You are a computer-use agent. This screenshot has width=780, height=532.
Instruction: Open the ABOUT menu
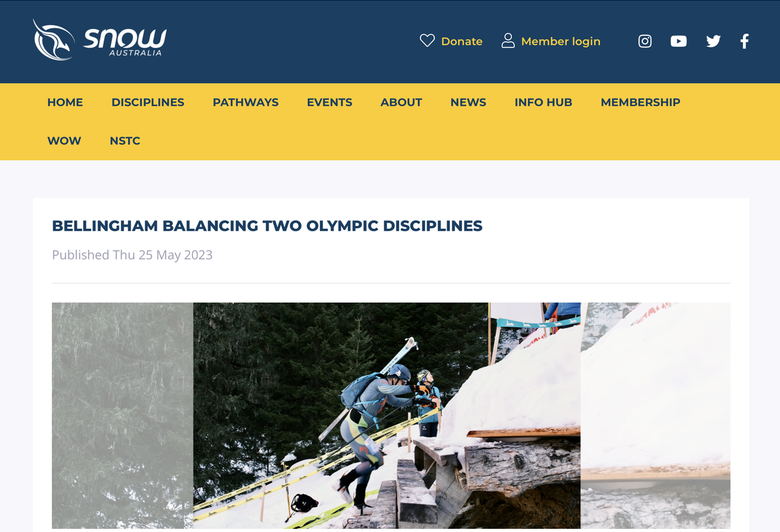pos(401,102)
